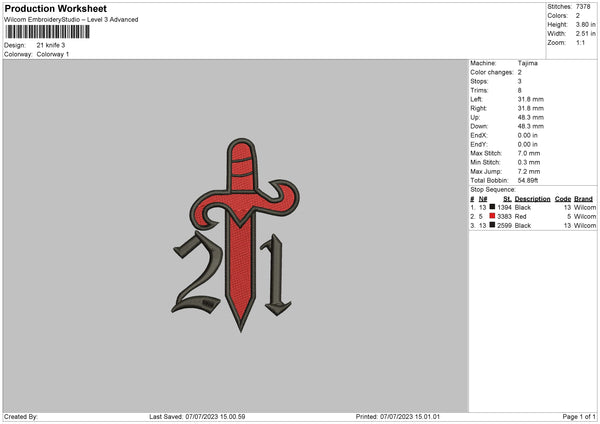Click the Left value 31.8 mm
The width and height of the screenshot is (600, 424).
[531, 99]
